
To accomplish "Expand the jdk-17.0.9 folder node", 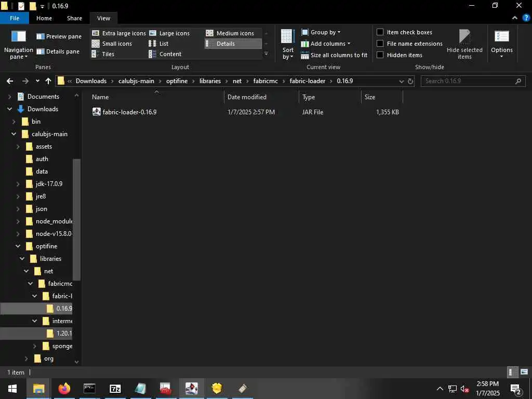I will click(18, 184).
